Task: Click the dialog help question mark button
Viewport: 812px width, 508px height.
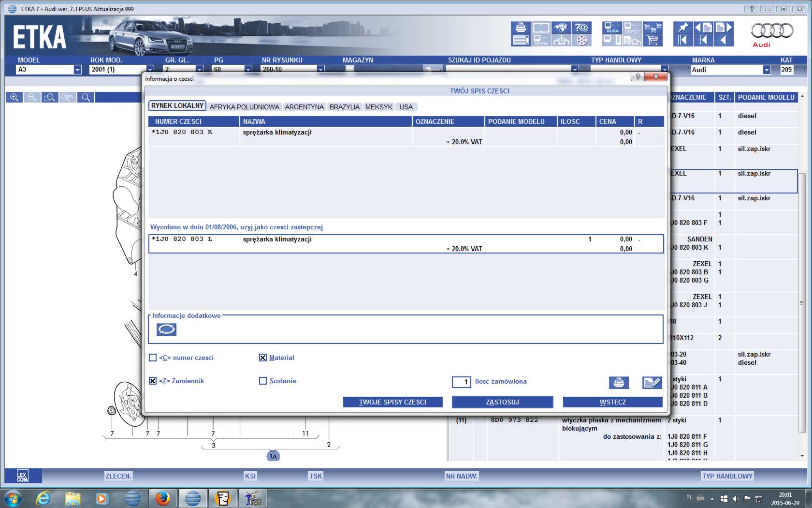Action: 638,76
